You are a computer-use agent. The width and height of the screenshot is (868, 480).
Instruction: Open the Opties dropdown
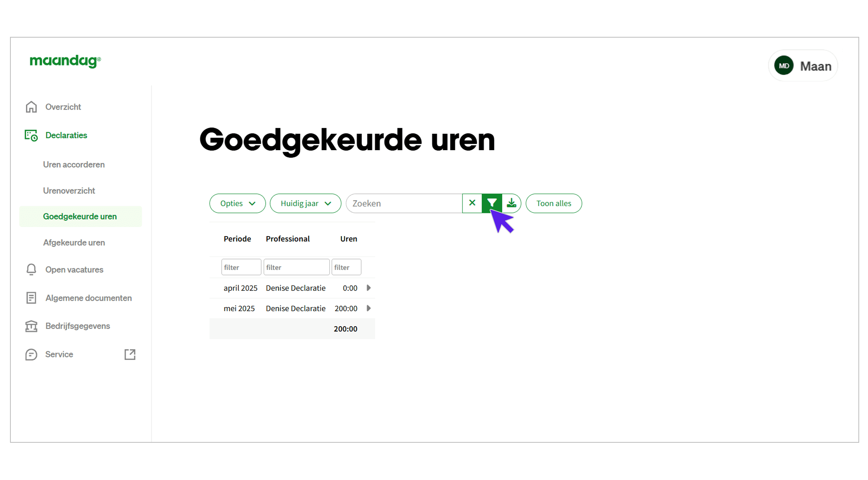click(237, 203)
